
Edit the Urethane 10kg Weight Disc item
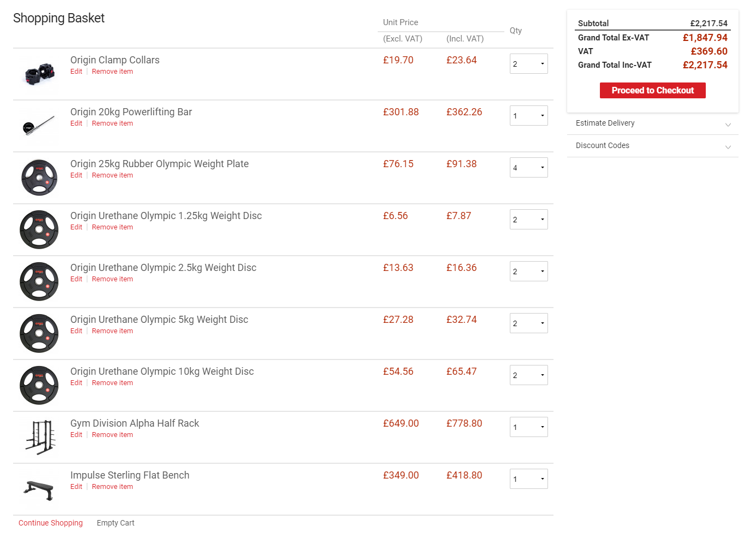coord(76,383)
